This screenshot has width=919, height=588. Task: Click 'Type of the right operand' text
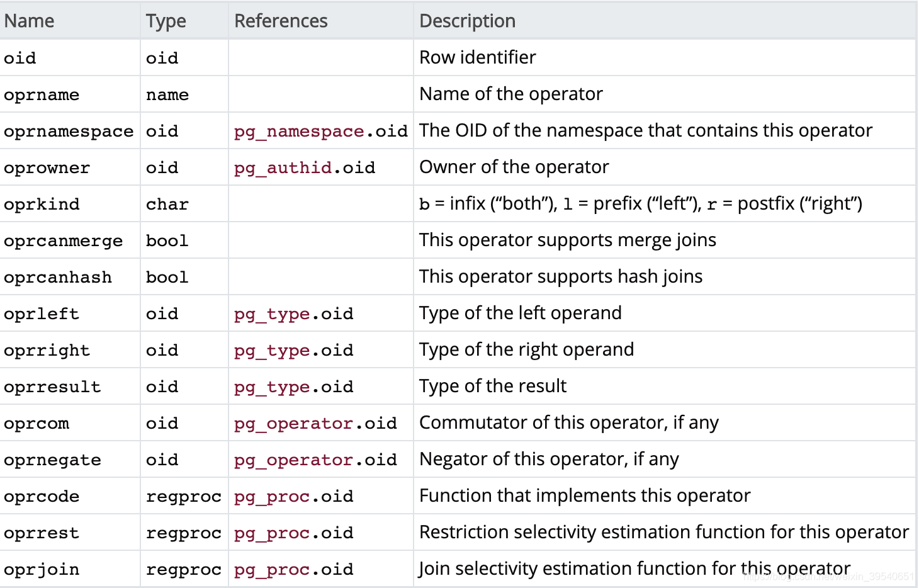click(527, 349)
